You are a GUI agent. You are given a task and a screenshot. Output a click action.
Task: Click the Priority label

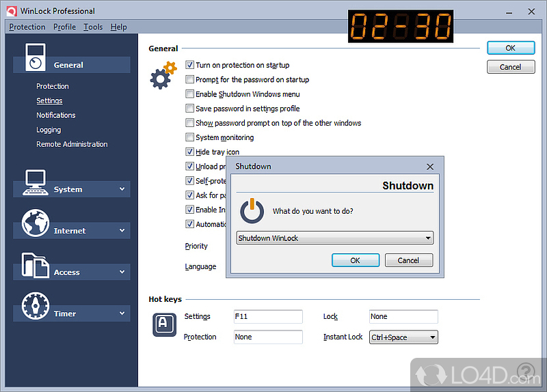[196, 246]
